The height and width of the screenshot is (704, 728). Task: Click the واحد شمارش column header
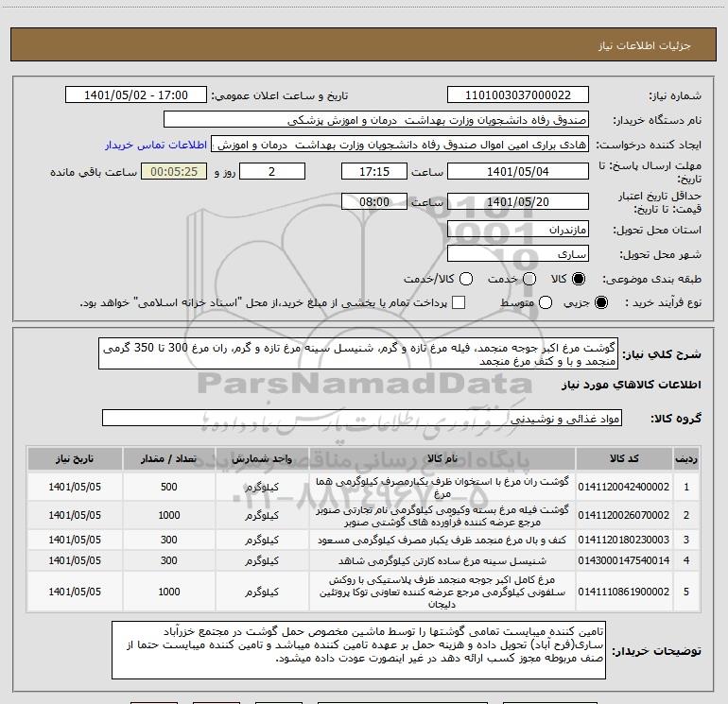tap(262, 459)
